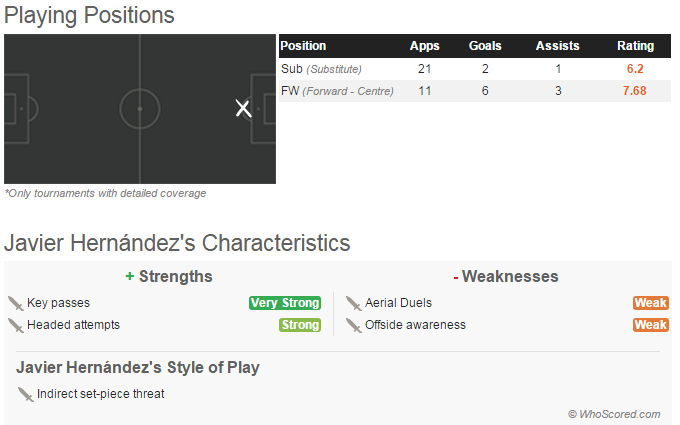The height and width of the screenshot is (425, 680).
Task: Select the FW (Forward - Centre) row
Action: [337, 91]
